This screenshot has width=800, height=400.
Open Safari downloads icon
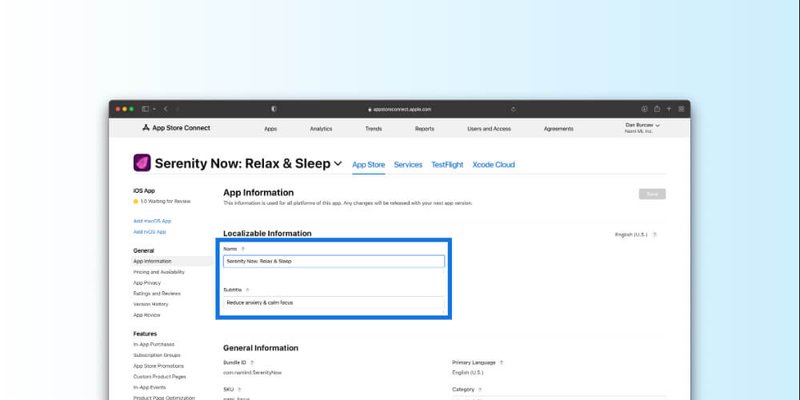pyautogui.click(x=644, y=109)
